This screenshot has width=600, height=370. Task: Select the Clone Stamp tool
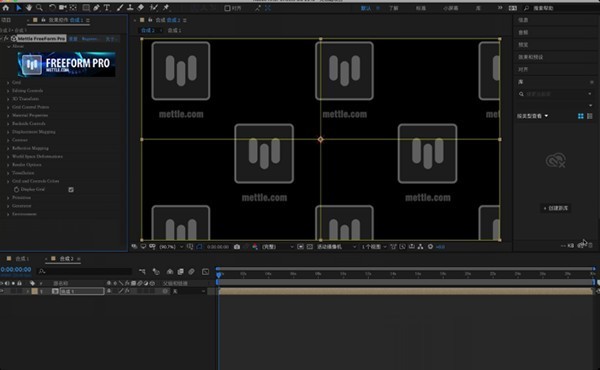tap(130, 8)
